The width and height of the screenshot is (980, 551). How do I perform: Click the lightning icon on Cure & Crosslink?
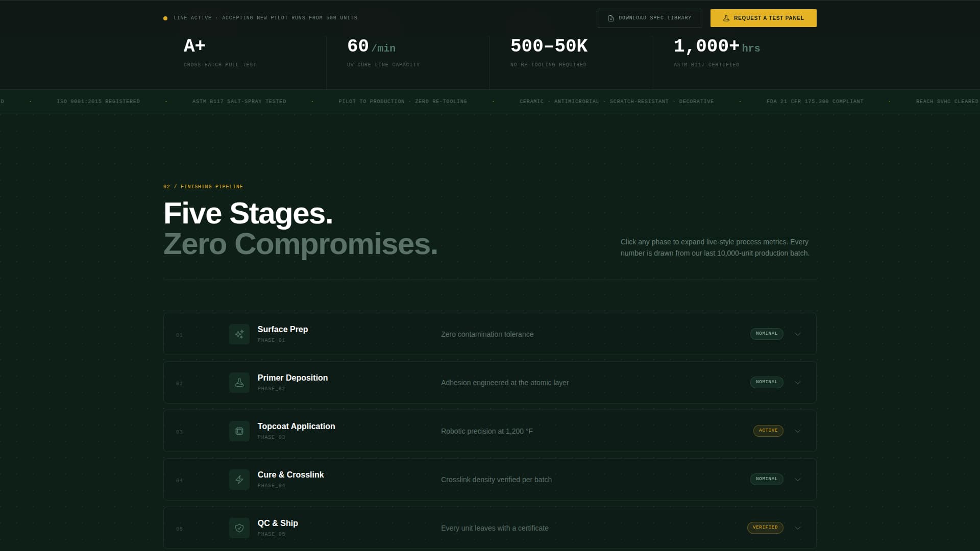[x=239, y=479]
